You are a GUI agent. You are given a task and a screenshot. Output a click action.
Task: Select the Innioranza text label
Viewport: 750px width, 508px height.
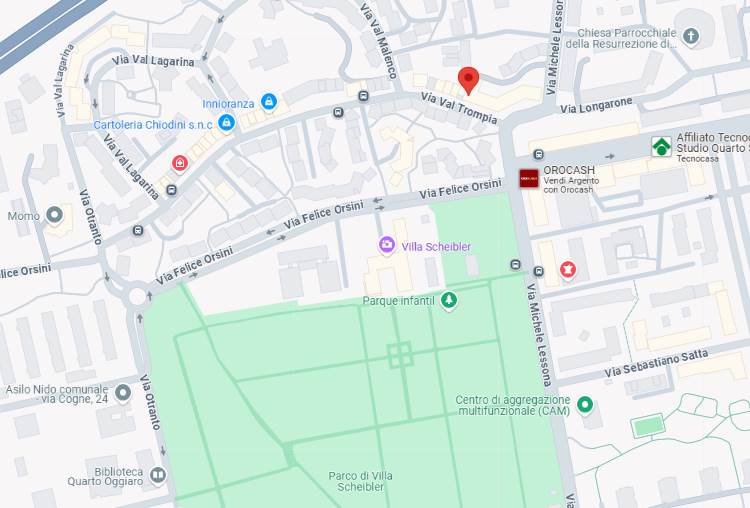click(228, 104)
